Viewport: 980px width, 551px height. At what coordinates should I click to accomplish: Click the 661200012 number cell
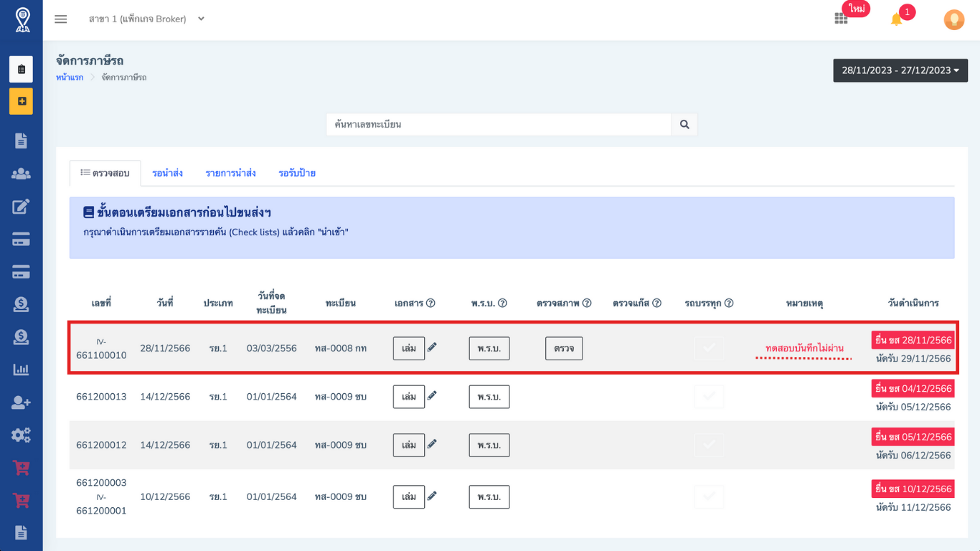(101, 445)
